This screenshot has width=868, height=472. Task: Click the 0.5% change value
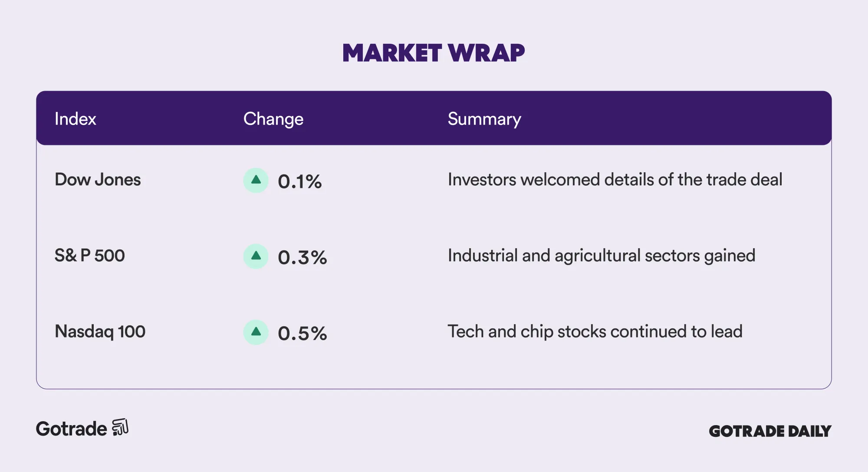(302, 333)
